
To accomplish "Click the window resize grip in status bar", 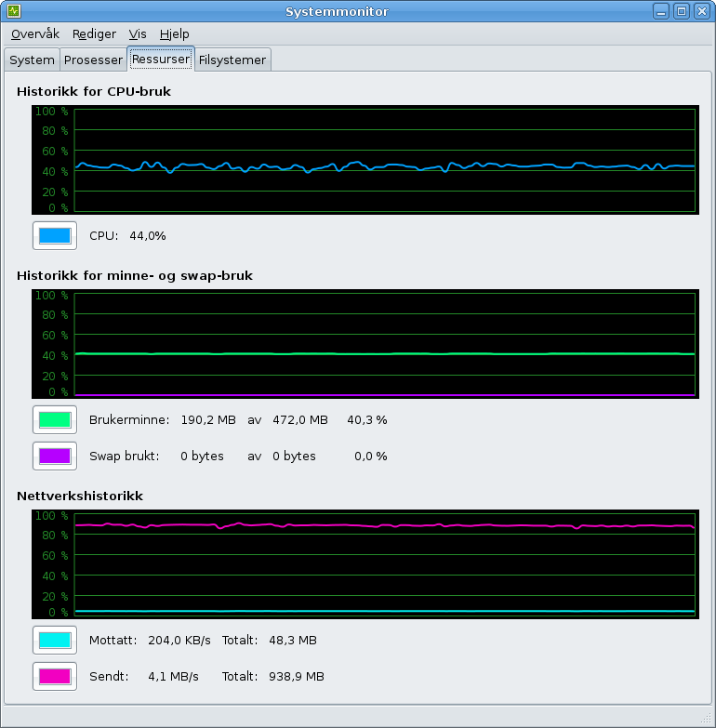I will (706, 718).
